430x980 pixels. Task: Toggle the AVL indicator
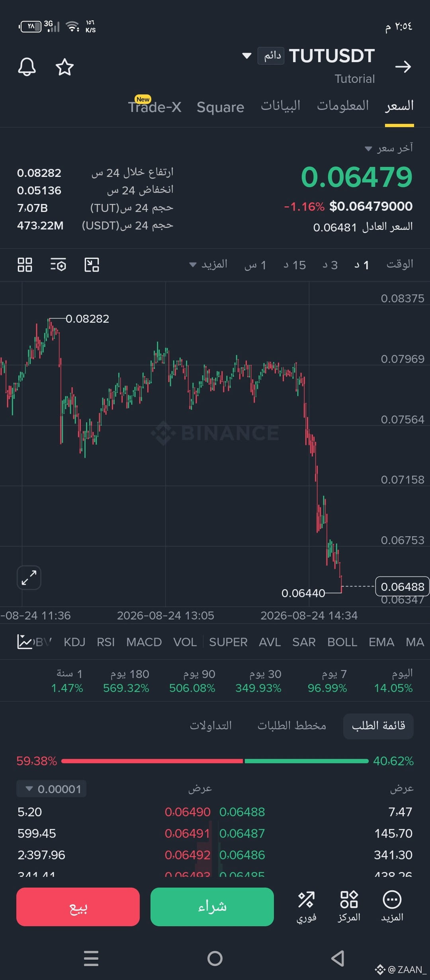click(x=270, y=642)
